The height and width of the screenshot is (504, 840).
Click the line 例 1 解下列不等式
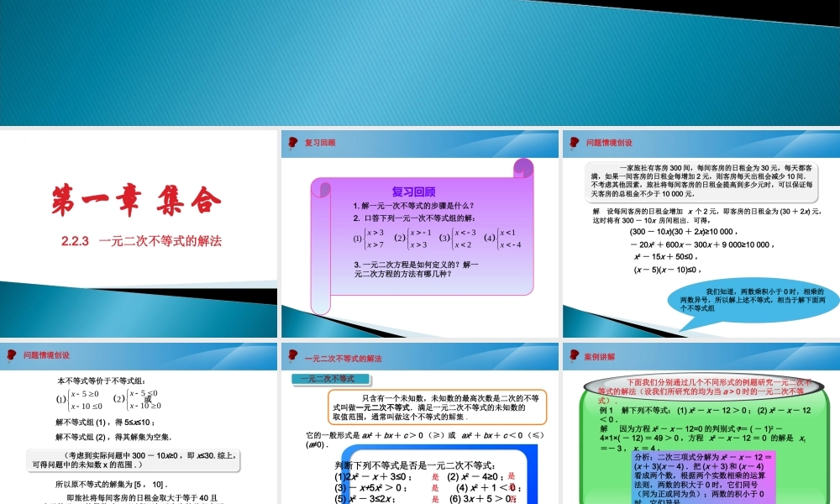(x=705, y=415)
